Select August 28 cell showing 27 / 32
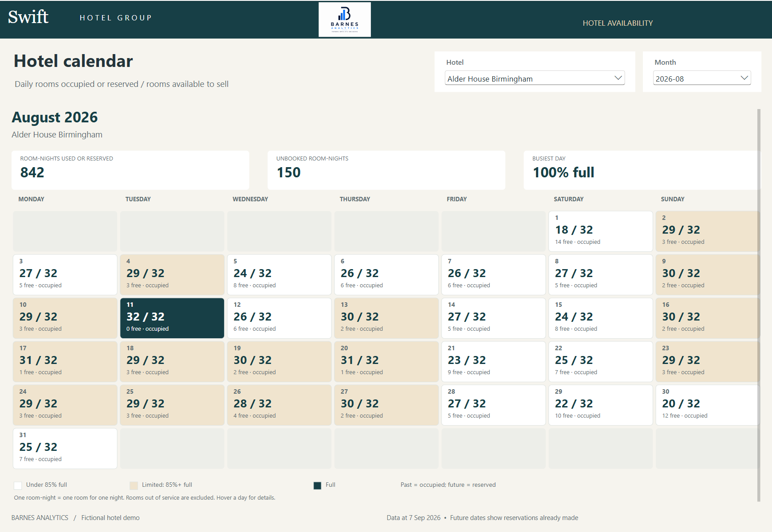The height and width of the screenshot is (532, 772). point(493,405)
